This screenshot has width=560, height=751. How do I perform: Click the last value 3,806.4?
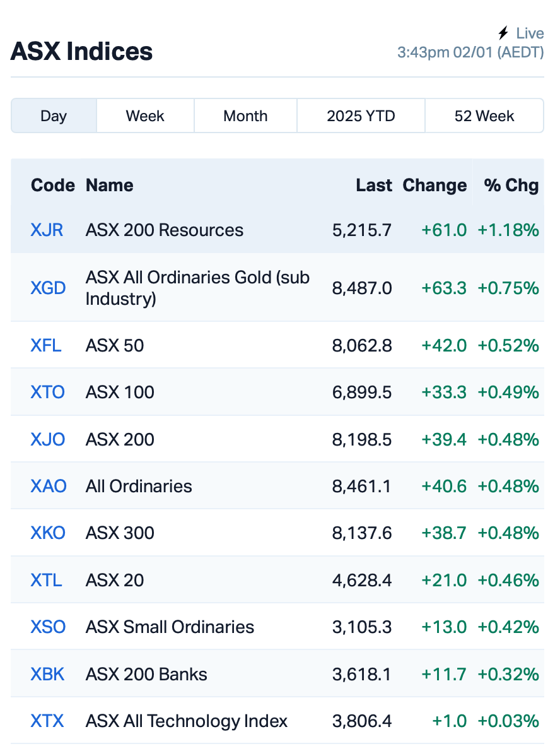click(362, 721)
